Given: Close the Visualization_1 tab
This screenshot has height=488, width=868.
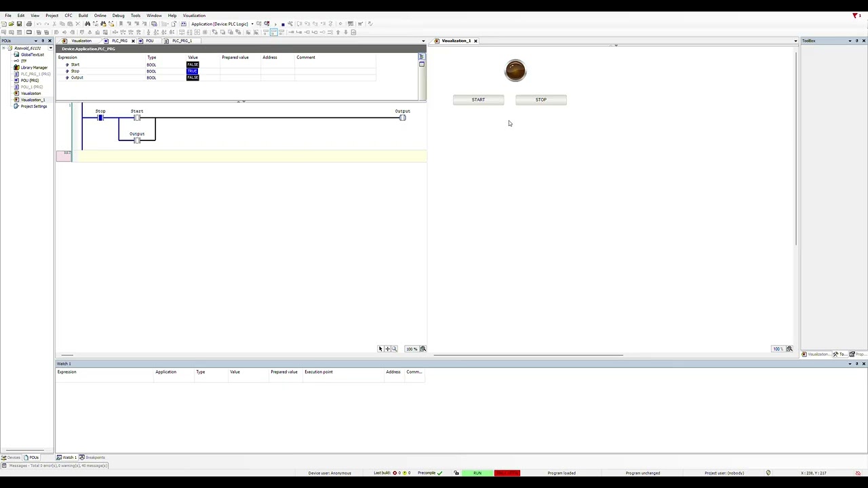Looking at the screenshot, I should (475, 41).
